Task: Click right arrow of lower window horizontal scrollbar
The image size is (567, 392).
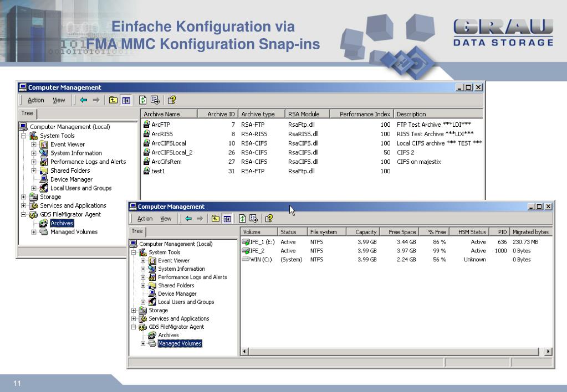Action: [548, 351]
